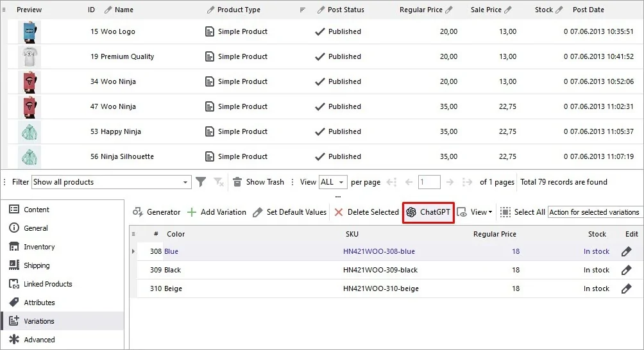Open the ChatGPT tool for variations
The height and width of the screenshot is (350, 644).
click(428, 212)
